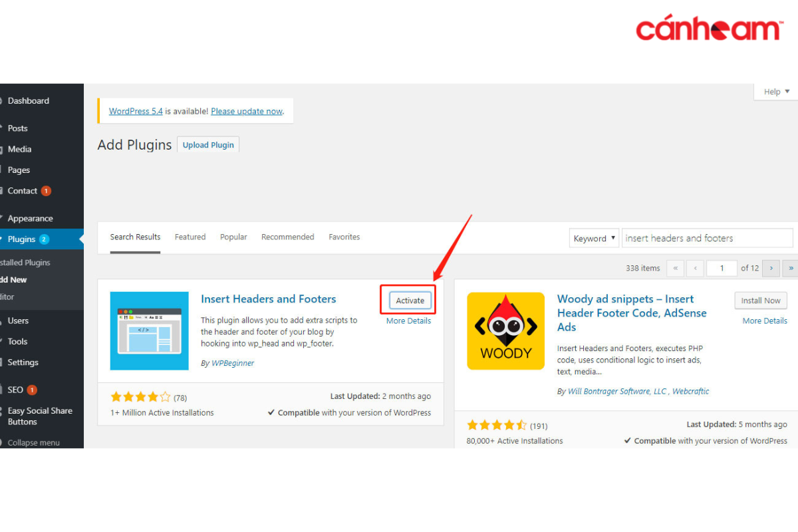The width and height of the screenshot is (798, 532).
Task: Click the Insert Headers and Footers thumbnail
Action: 150,331
